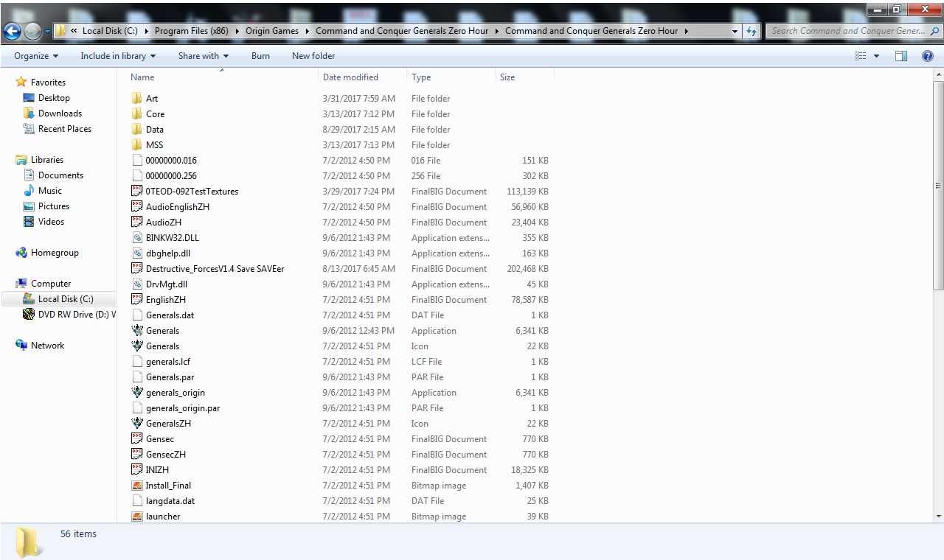Select the langdata.dat file
The image size is (944, 560).
click(x=170, y=500)
